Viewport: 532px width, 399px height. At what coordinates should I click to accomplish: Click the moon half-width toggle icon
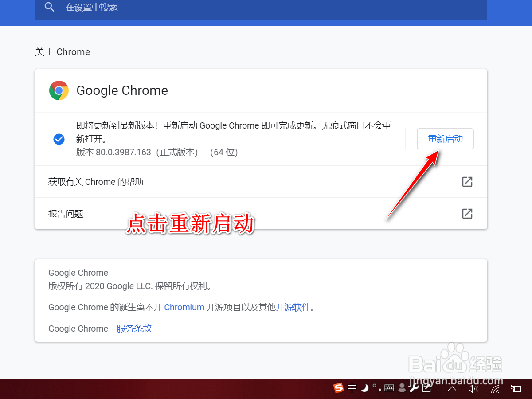[x=364, y=388]
